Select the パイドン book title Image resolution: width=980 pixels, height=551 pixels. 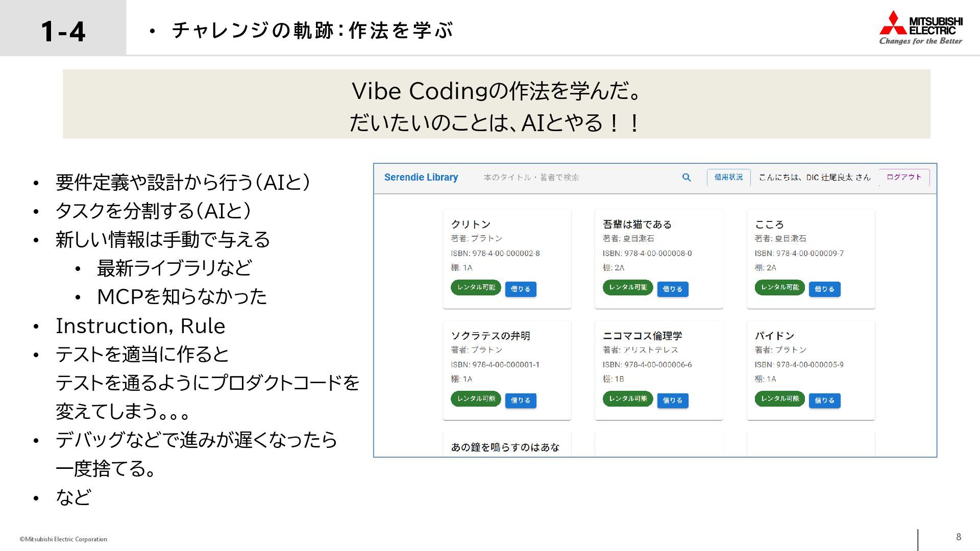775,336
